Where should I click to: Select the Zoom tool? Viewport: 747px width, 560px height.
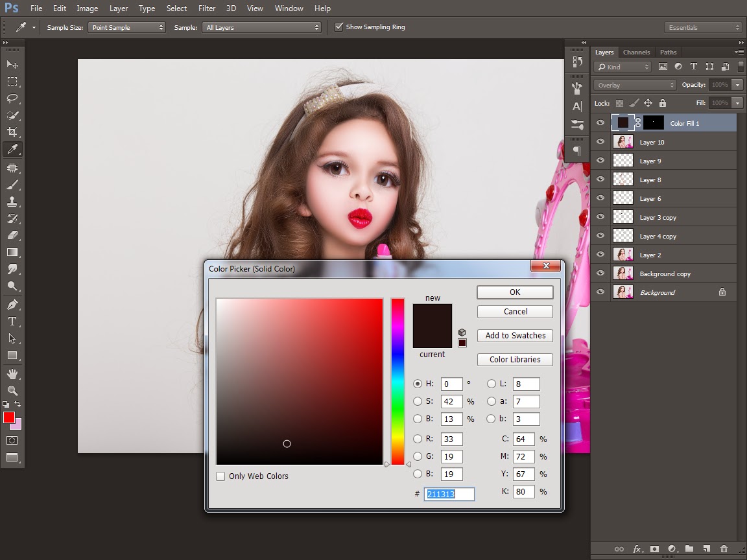[12, 391]
